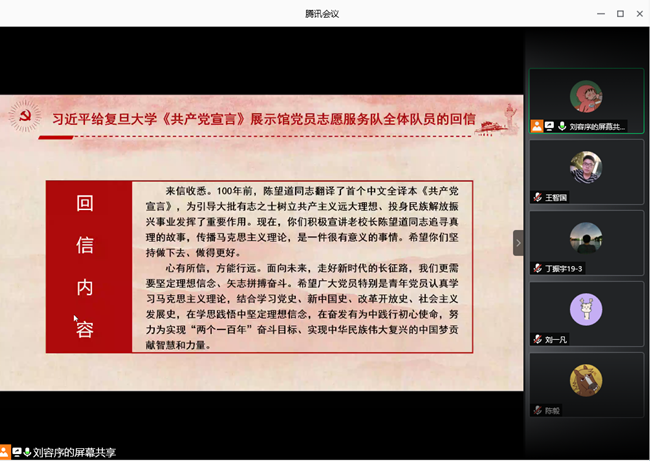Maximize the 腾讯会议 window
Viewport: 650px width, 461px height.
(620, 13)
